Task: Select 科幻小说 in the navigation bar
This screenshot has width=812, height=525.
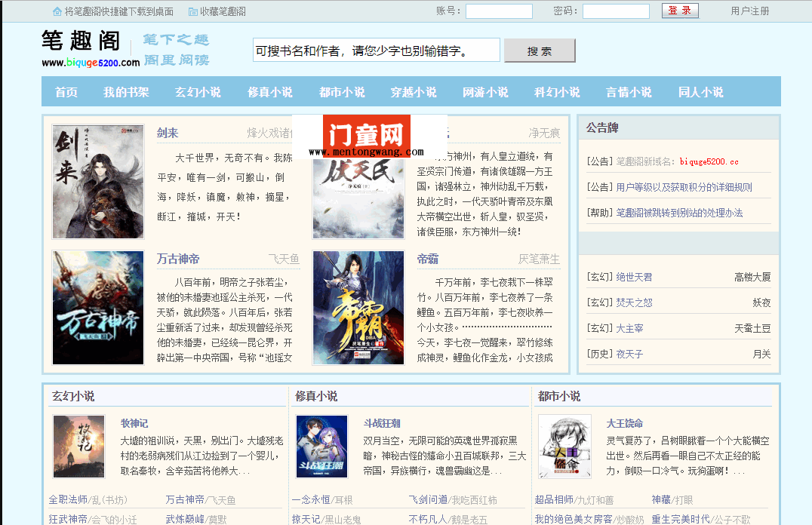Action: coord(557,92)
